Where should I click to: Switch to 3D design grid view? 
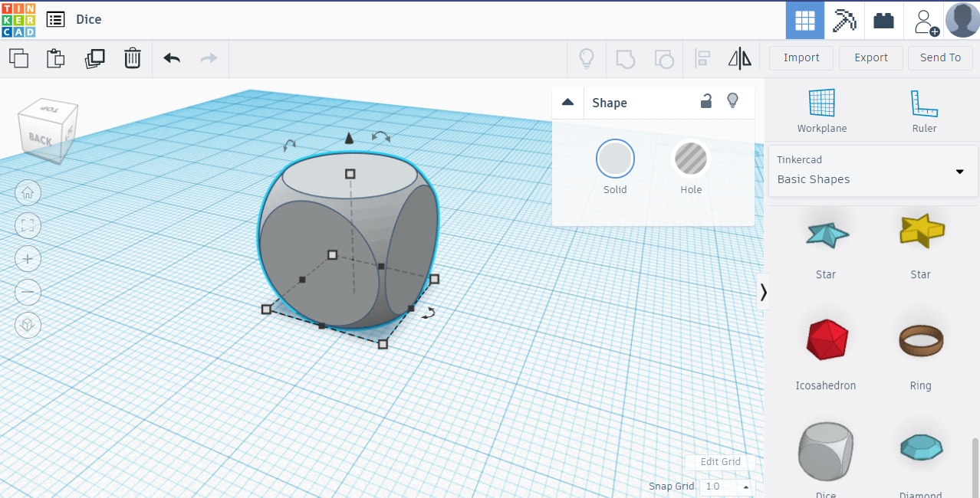(x=805, y=20)
